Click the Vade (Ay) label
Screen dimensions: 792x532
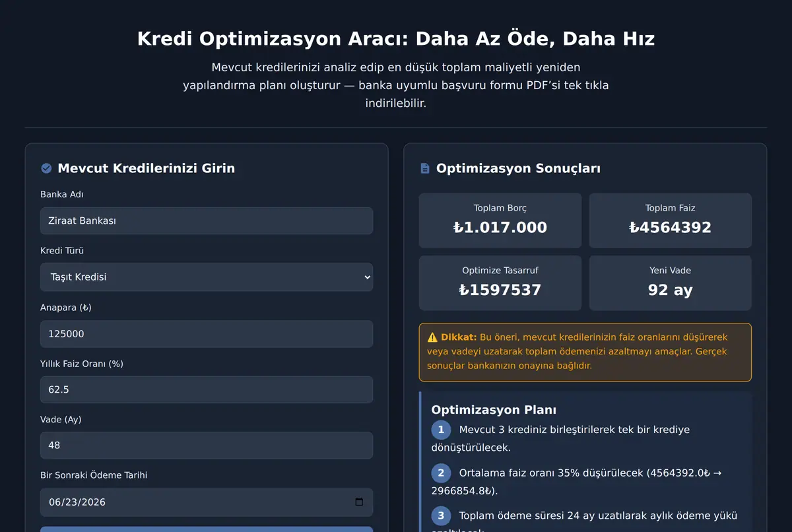[x=61, y=420]
